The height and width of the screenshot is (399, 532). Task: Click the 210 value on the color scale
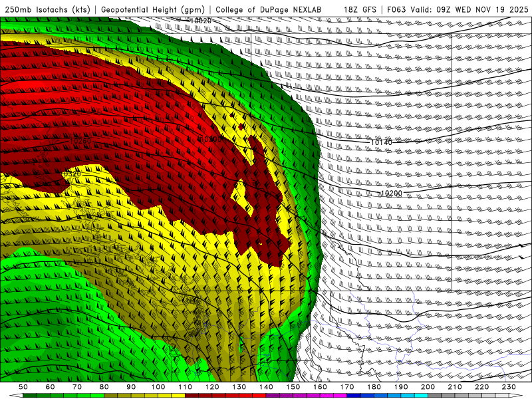pyautogui.click(x=455, y=387)
